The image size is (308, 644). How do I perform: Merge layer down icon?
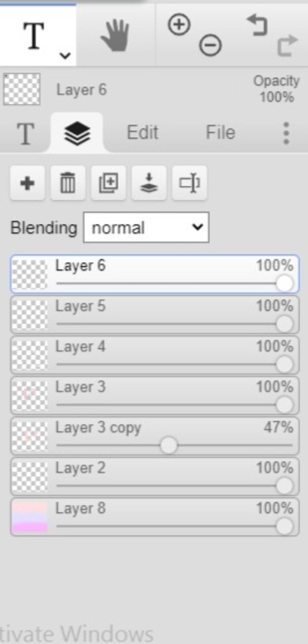tap(149, 183)
